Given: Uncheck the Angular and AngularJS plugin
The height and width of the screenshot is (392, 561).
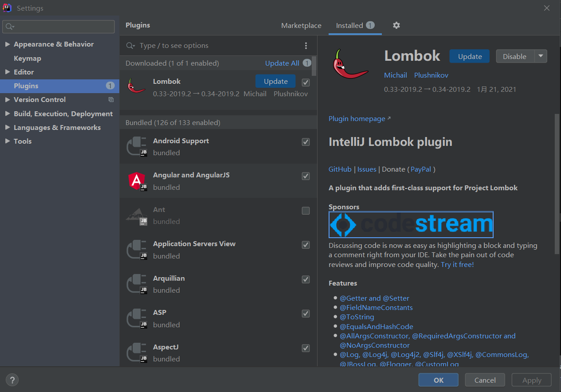Looking at the screenshot, I should [x=306, y=176].
